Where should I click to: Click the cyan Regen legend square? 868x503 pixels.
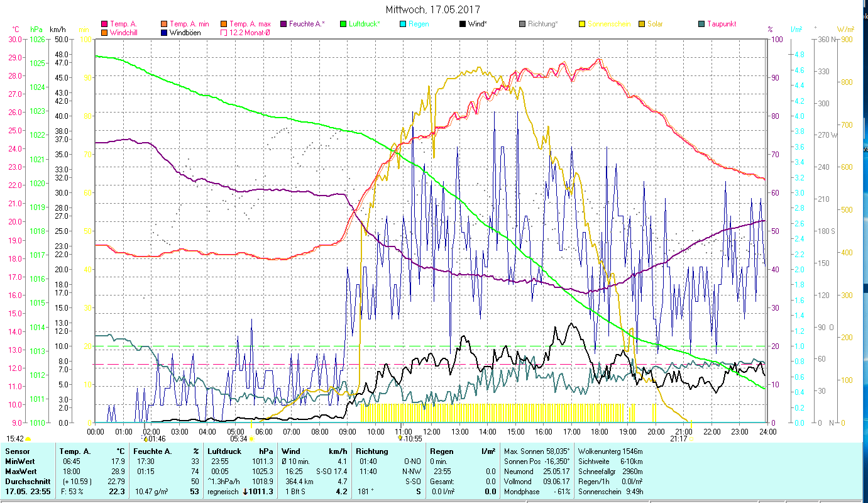pos(403,24)
